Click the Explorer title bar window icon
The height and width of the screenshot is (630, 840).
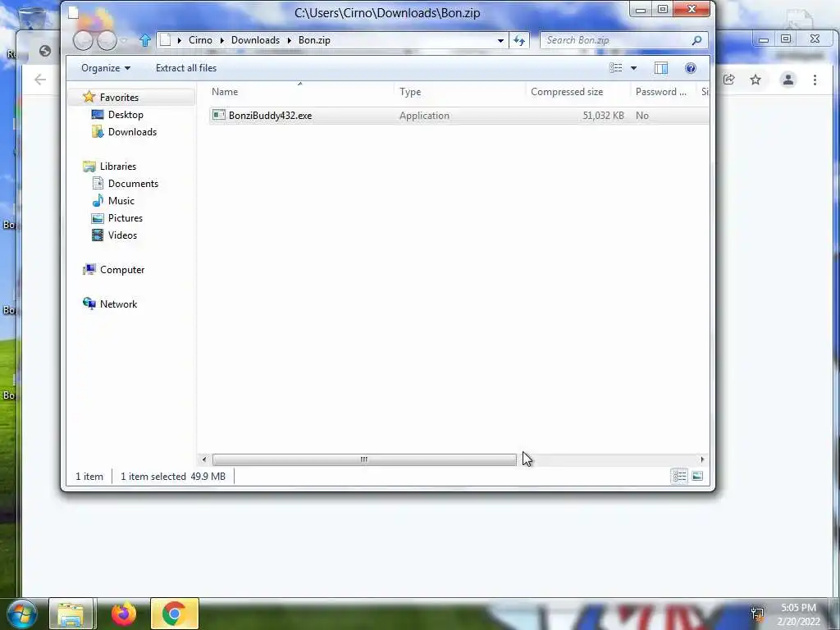click(x=74, y=13)
